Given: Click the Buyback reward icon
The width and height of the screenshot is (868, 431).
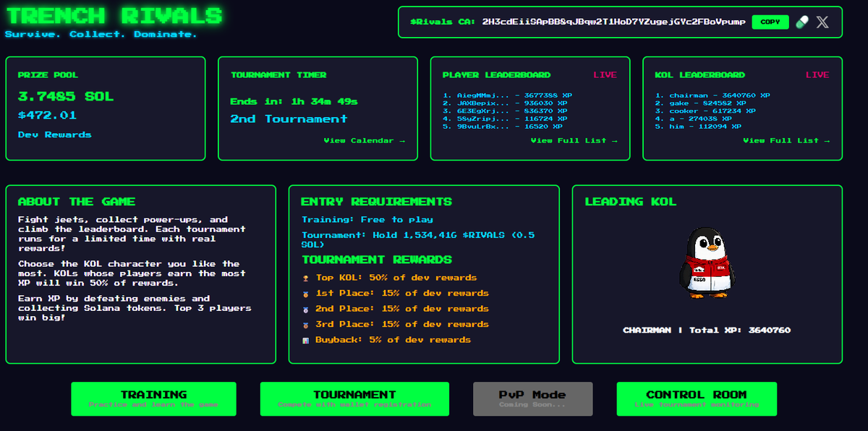Looking at the screenshot, I should [307, 340].
